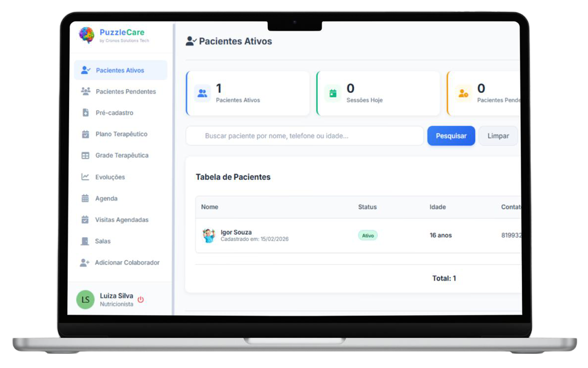This screenshot has height=368, width=588.
Task: Click the patient search input field
Action: 304,136
